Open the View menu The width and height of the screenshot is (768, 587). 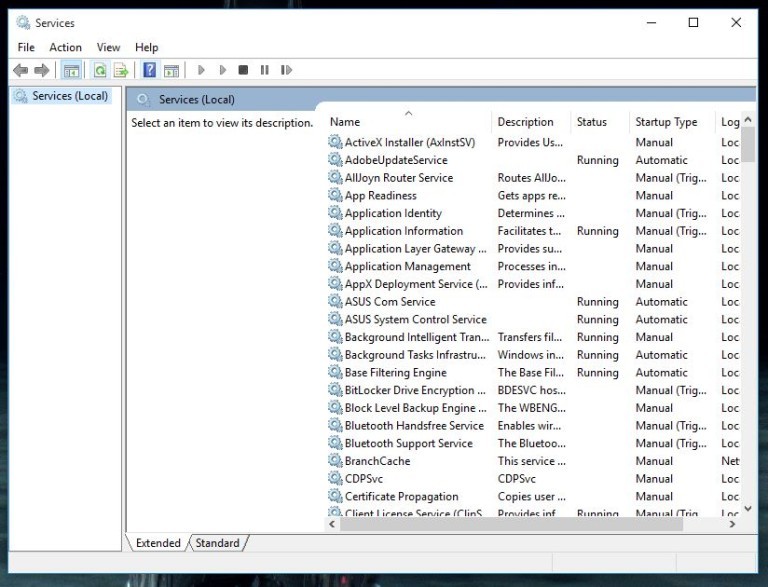[108, 48]
